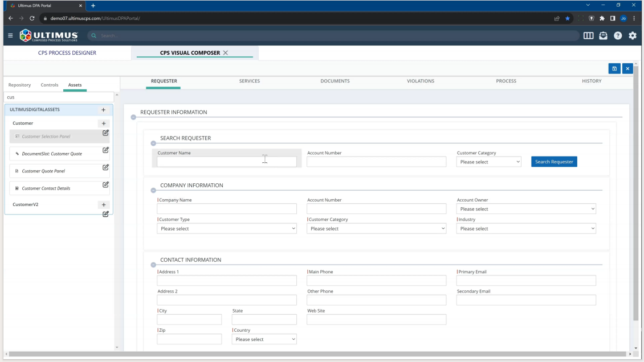Open the Process form tab
The image size is (644, 362).
click(x=506, y=81)
